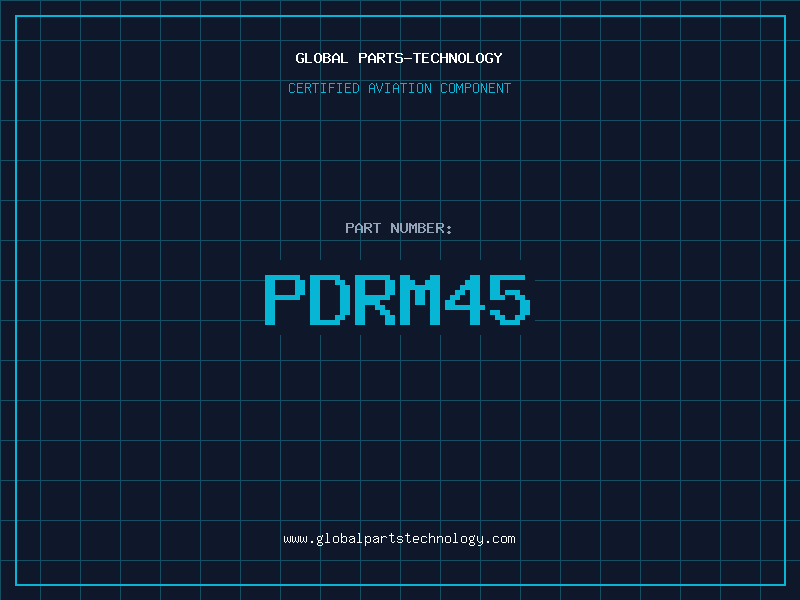Click the CERTIFIED AVIATION COMPONENT subtitle
Image resolution: width=800 pixels, height=600 pixels.
(x=399, y=88)
